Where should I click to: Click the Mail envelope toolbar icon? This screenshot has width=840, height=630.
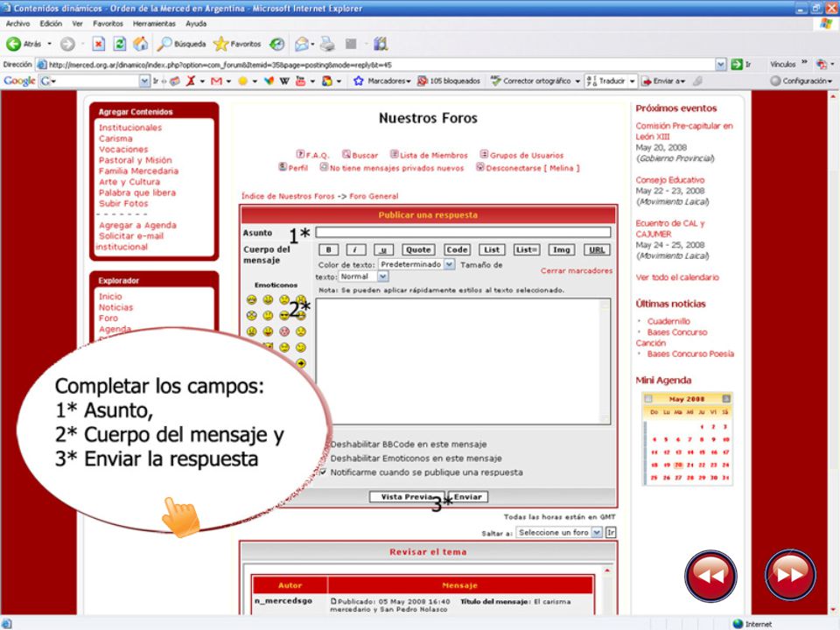click(x=302, y=44)
